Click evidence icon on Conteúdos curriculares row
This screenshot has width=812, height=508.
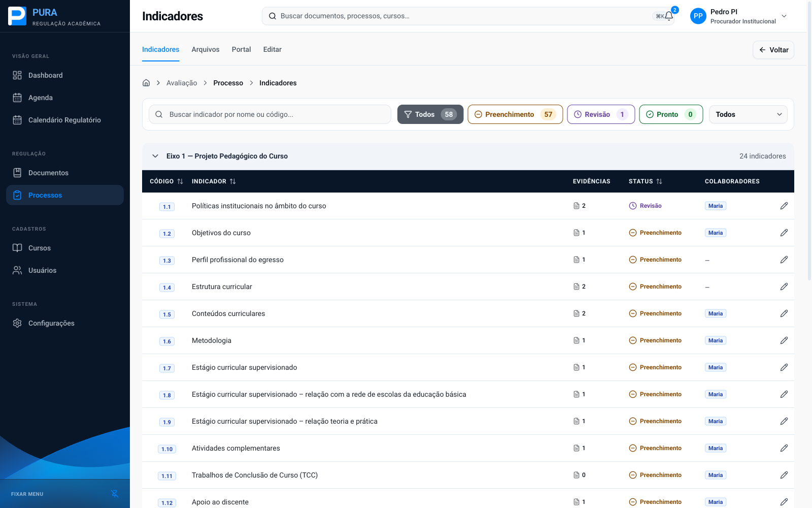(577, 313)
